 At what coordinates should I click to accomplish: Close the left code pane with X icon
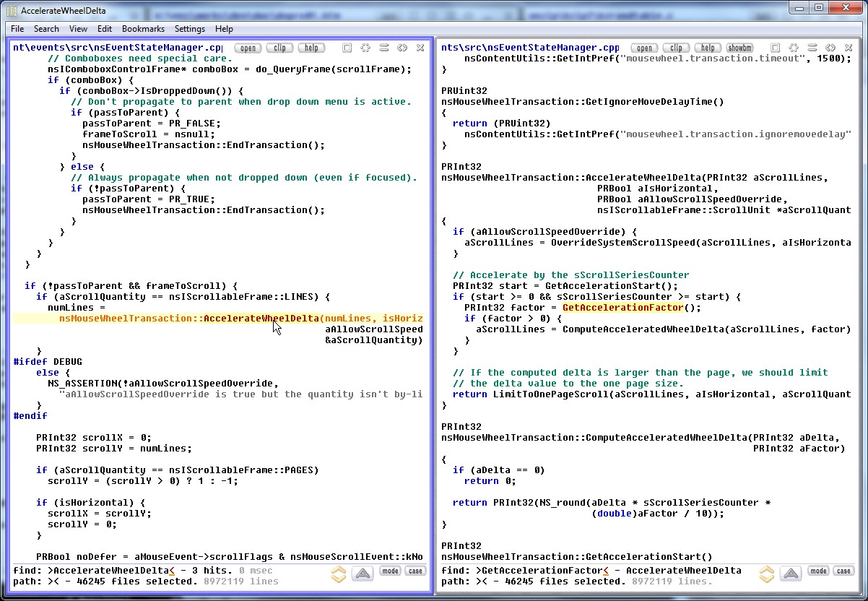point(420,48)
